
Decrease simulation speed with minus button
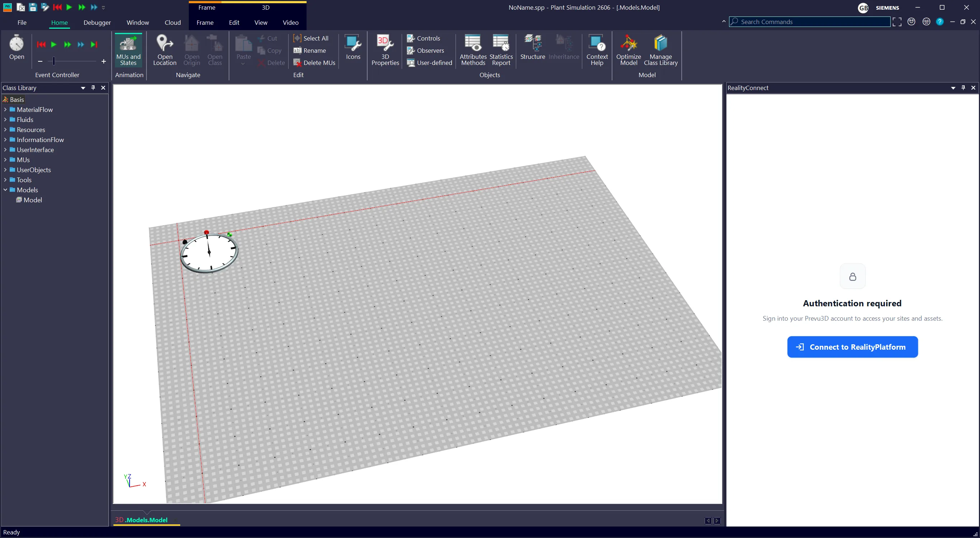40,61
